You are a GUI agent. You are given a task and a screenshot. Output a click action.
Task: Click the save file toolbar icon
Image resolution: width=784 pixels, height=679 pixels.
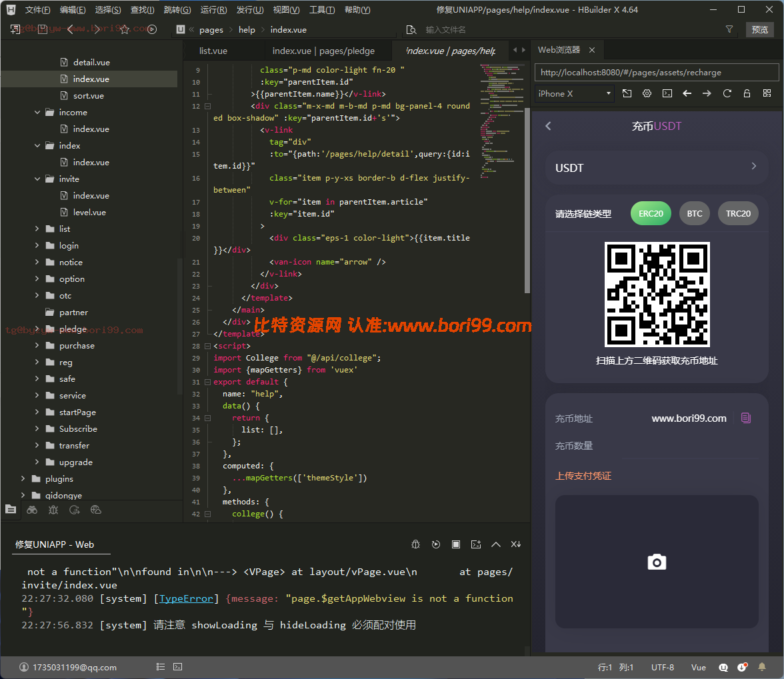coord(43,29)
